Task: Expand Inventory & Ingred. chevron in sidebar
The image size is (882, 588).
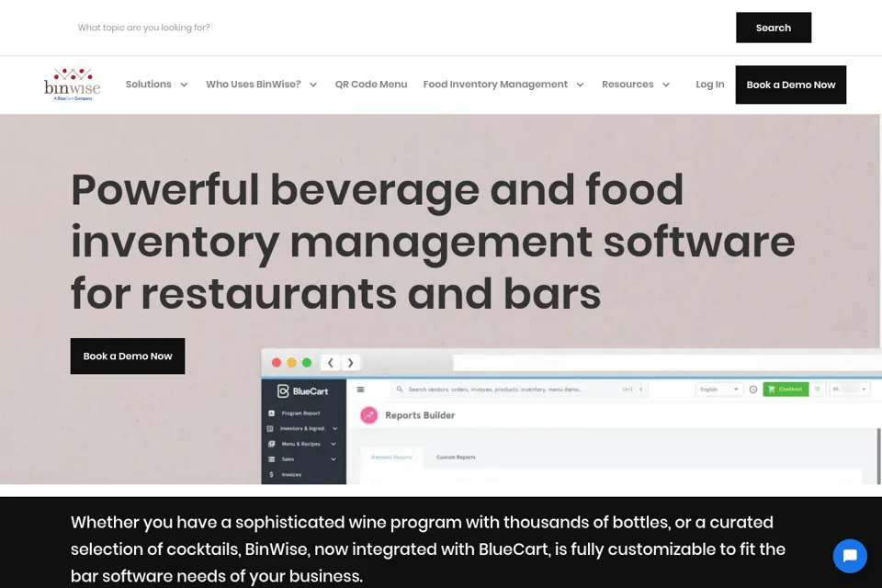Action: click(334, 429)
